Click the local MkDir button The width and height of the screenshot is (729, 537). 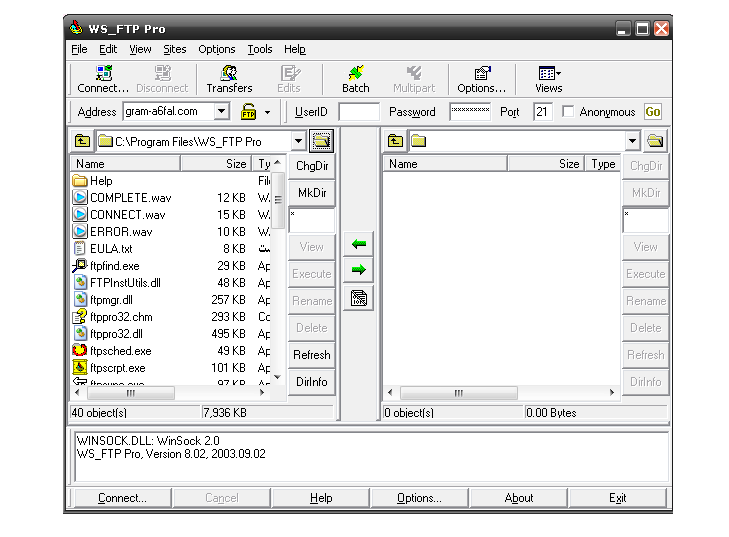pyautogui.click(x=312, y=192)
